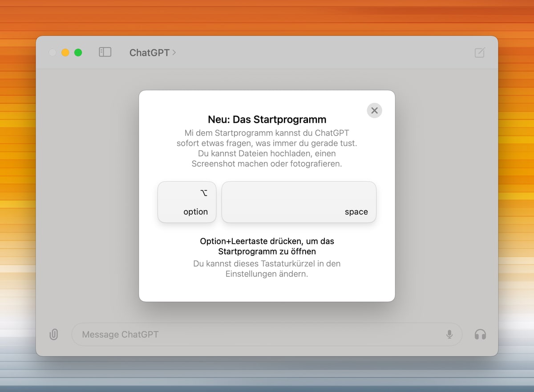Toggle the sidebar panel icon
This screenshot has width=534, height=392.
[105, 53]
